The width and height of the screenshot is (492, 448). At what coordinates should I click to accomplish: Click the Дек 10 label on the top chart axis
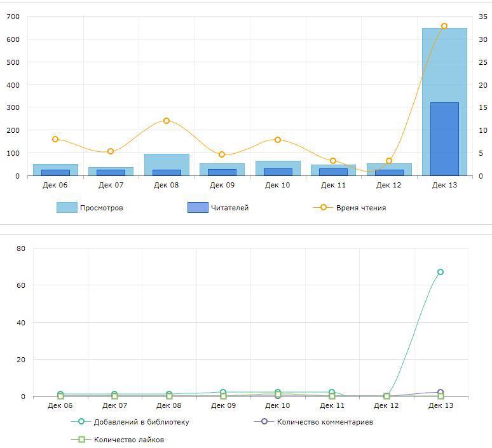point(277,186)
